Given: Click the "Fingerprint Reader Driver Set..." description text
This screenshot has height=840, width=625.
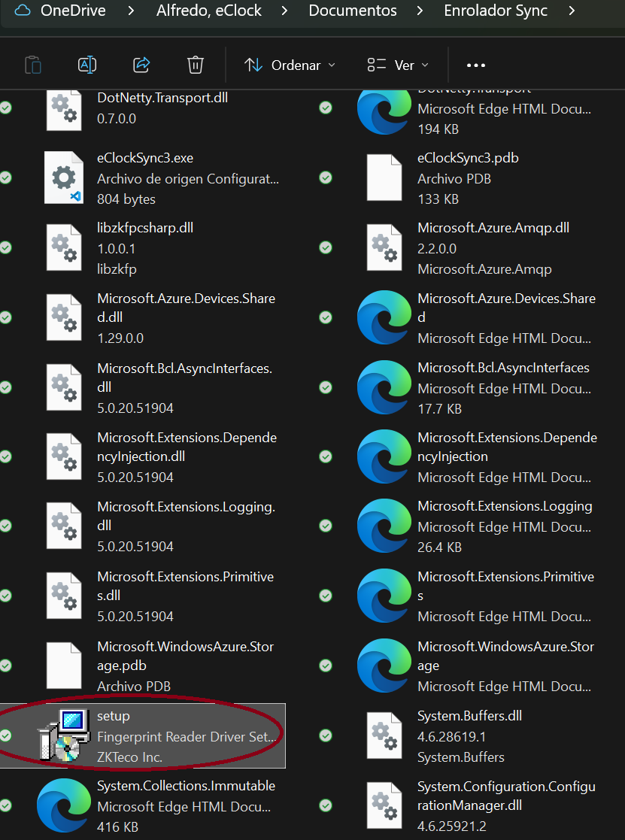Looking at the screenshot, I should 187,737.
